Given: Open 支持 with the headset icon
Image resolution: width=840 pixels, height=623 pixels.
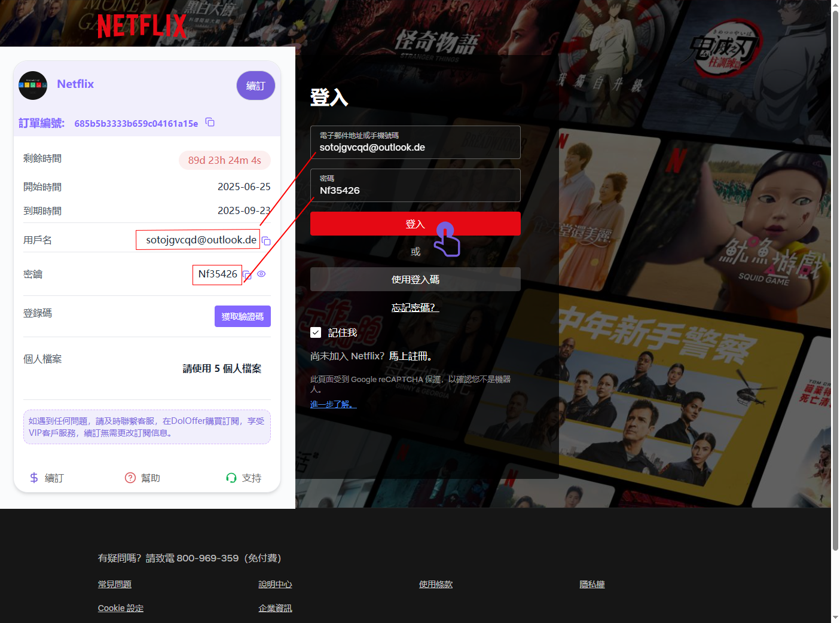Looking at the screenshot, I should tap(244, 478).
